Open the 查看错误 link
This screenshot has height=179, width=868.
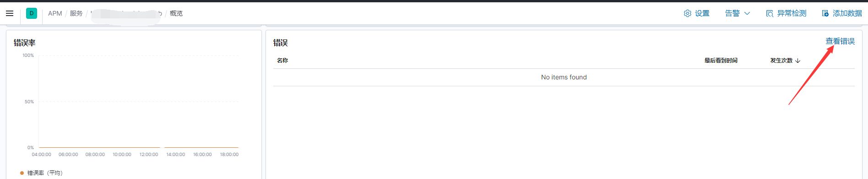[x=840, y=41]
